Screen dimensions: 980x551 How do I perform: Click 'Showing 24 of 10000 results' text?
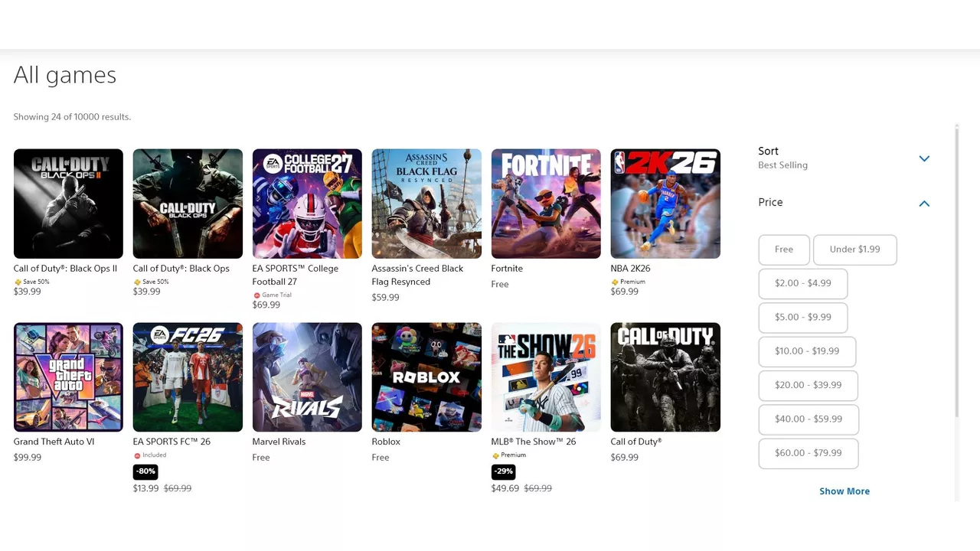click(72, 117)
